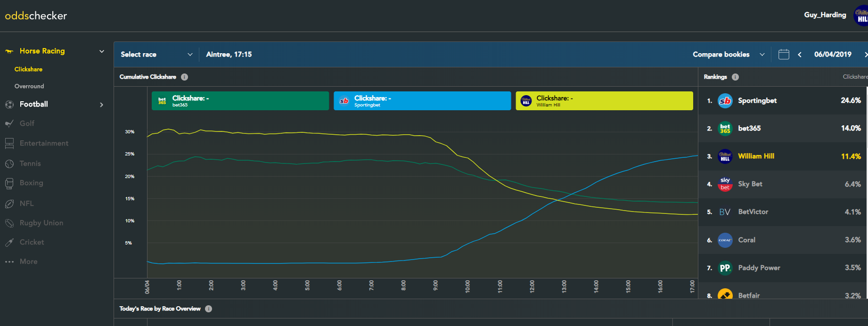Go to previous date arrow

[x=800, y=55]
